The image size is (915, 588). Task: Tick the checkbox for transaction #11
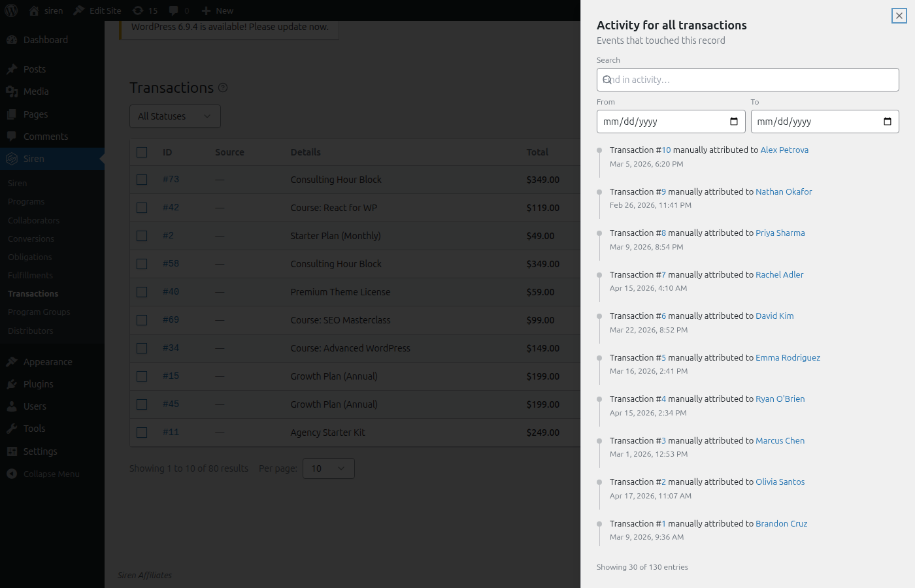pos(142,432)
